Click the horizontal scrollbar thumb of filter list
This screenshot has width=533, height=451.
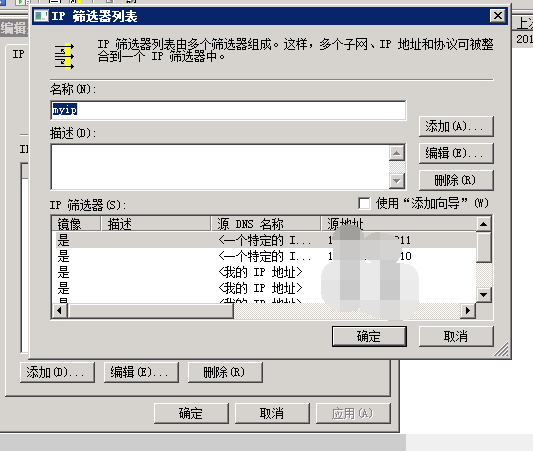151,311
